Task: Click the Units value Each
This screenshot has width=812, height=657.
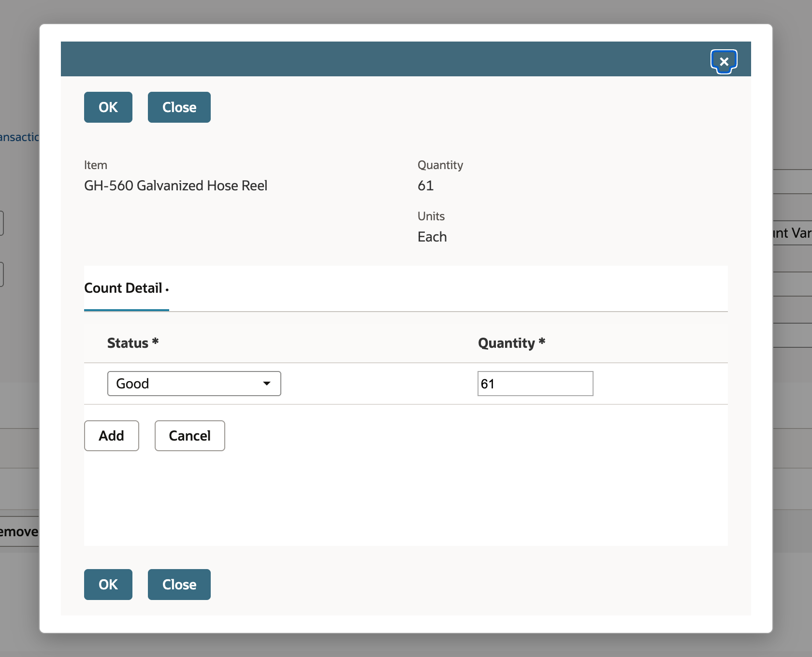Action: (x=432, y=237)
